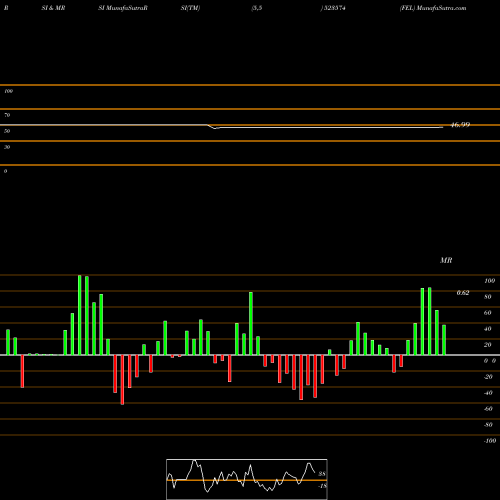Open the mini oscillator thumbnail chart
This screenshot has width=500, height=500.
[247, 479]
